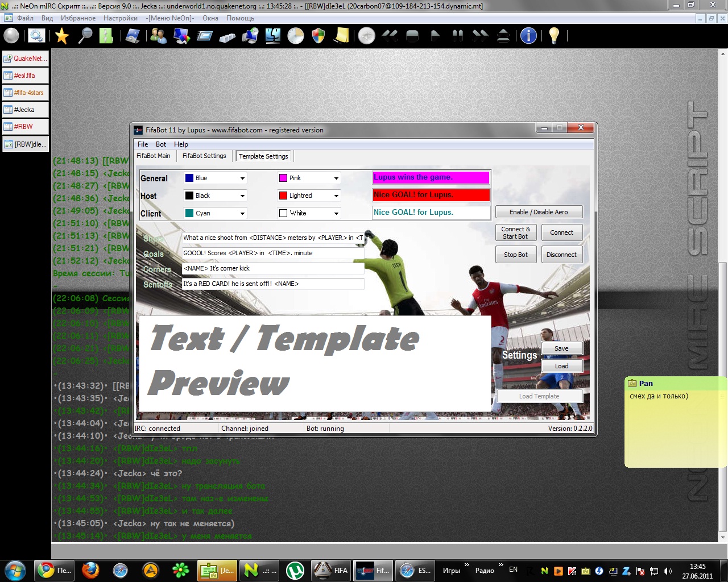Click the speaker mute icon in mIRC toolbar

pyautogui.click(x=367, y=36)
